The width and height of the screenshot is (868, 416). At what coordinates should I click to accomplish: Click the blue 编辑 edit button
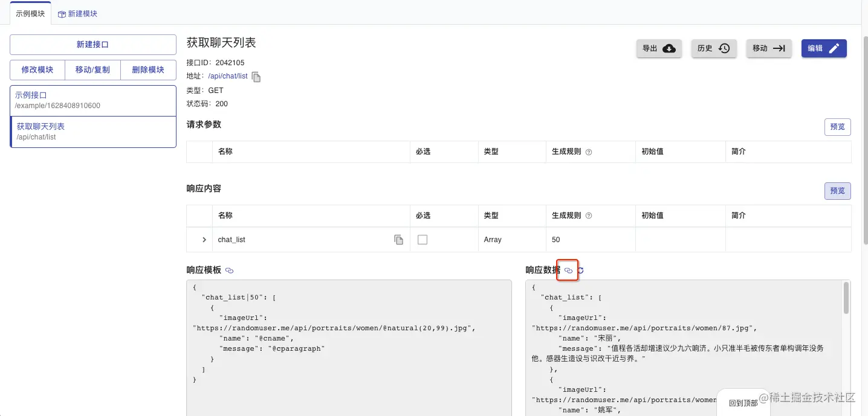[x=824, y=48]
